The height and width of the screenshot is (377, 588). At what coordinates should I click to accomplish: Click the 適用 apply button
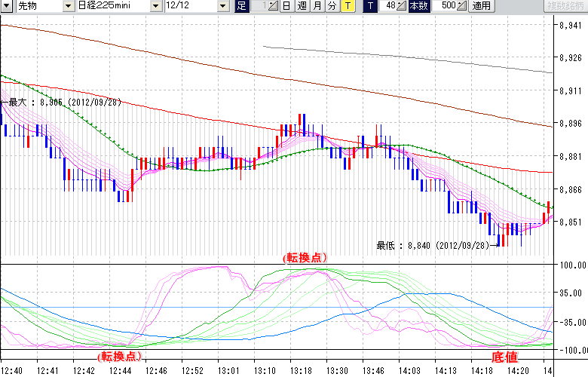coord(481,6)
